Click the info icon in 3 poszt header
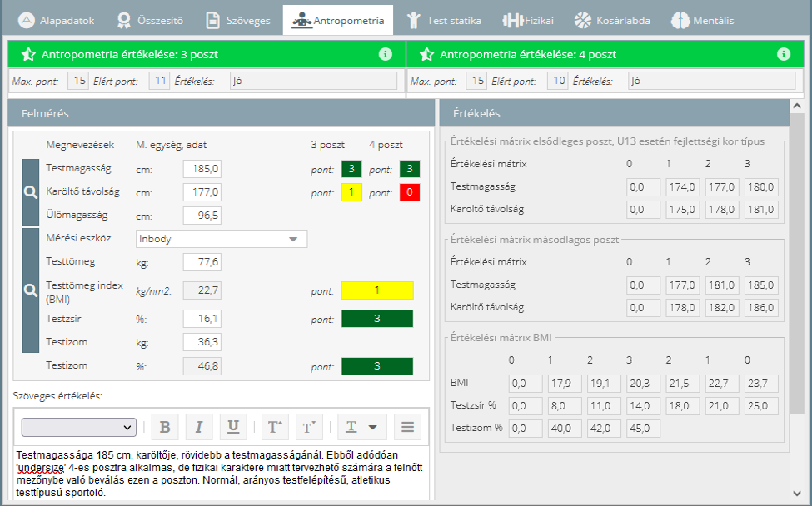Screen dimensions: 812x506 (x=385, y=54)
